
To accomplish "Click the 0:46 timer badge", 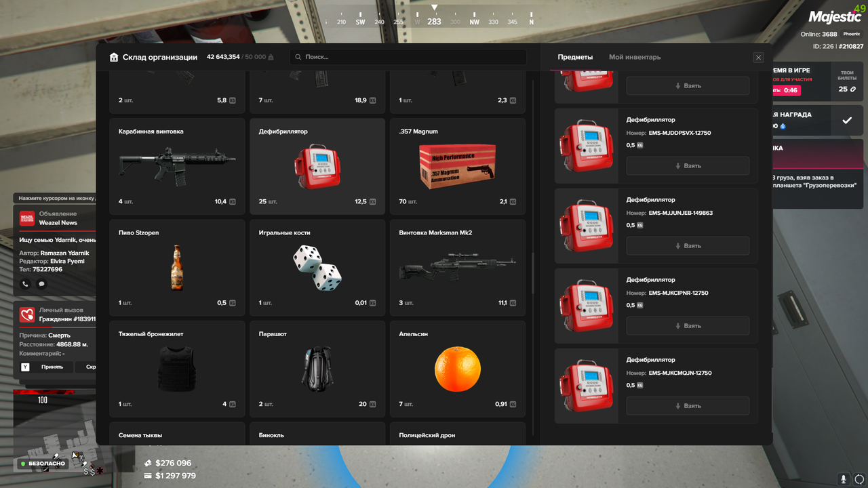I will point(788,90).
